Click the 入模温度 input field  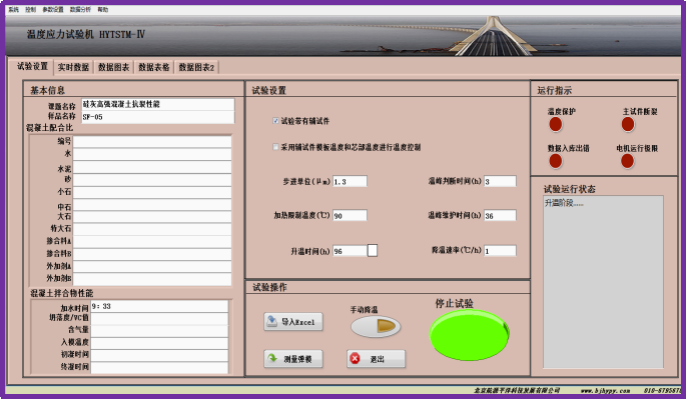[159, 343]
